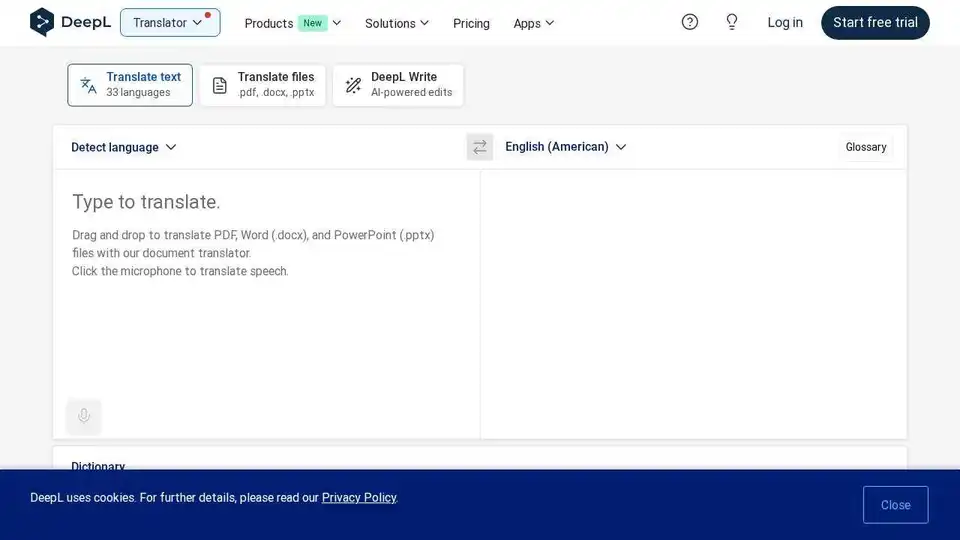Image resolution: width=960 pixels, height=540 pixels.
Task: Click the empty translation output panel
Action: (693, 304)
